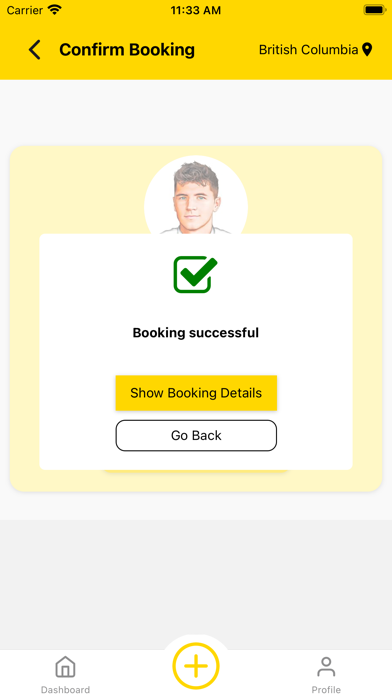Tap the location pin icon

(367, 50)
